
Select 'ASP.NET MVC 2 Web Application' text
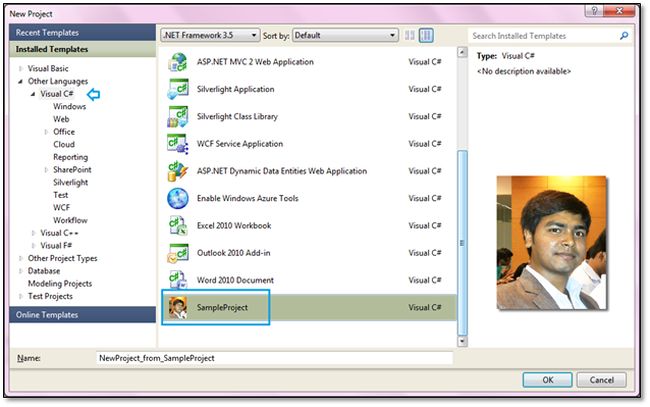(x=255, y=62)
